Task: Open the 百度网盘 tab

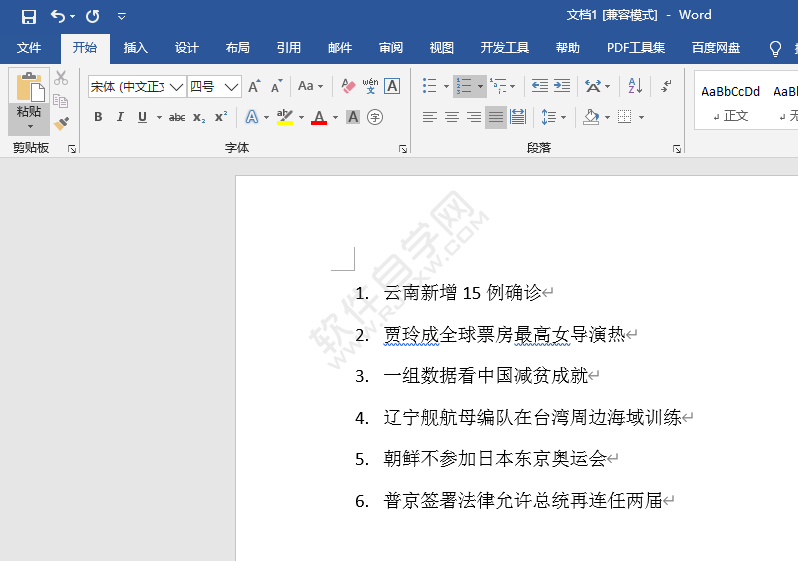Action: [x=716, y=48]
